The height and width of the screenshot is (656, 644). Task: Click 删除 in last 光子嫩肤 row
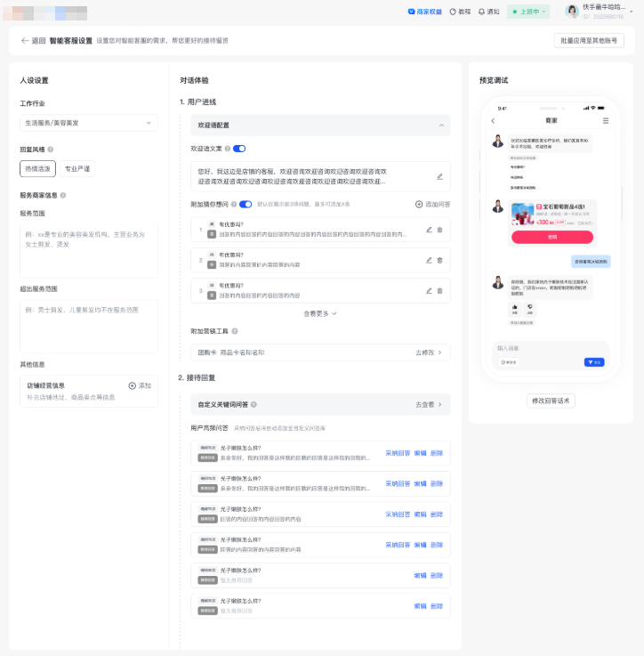pos(437,606)
